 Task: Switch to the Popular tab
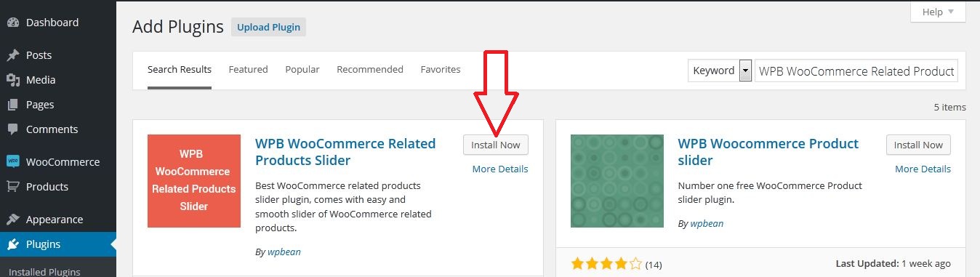302,70
